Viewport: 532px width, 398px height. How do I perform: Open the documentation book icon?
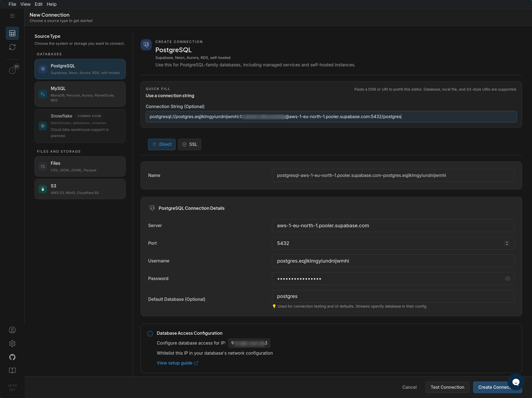point(12,370)
